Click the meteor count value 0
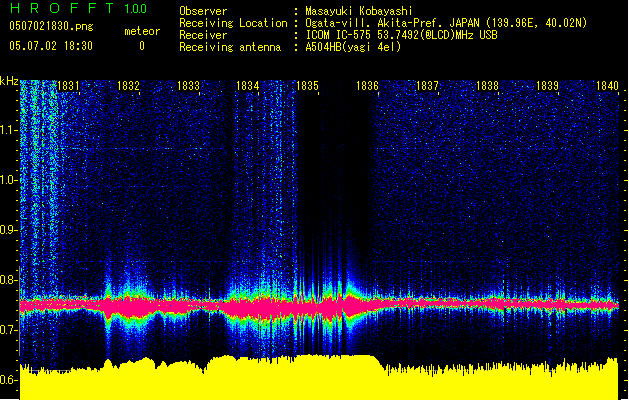629x400 pixels. tap(142, 46)
